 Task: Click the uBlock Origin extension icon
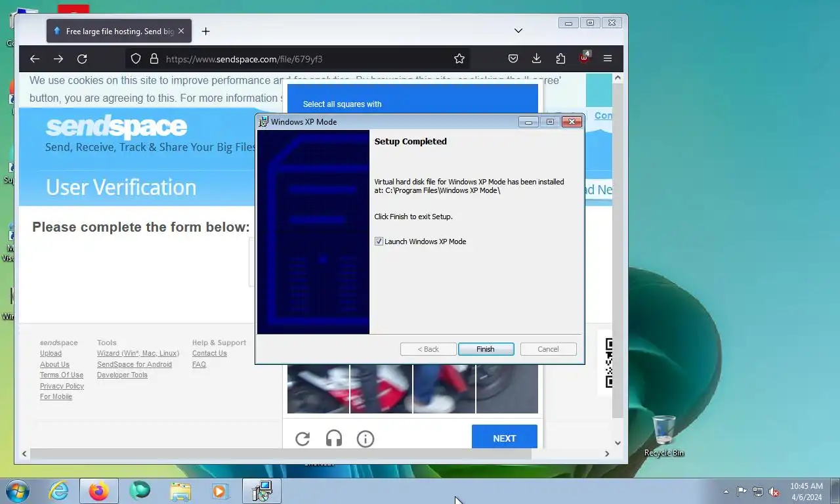[x=584, y=58]
